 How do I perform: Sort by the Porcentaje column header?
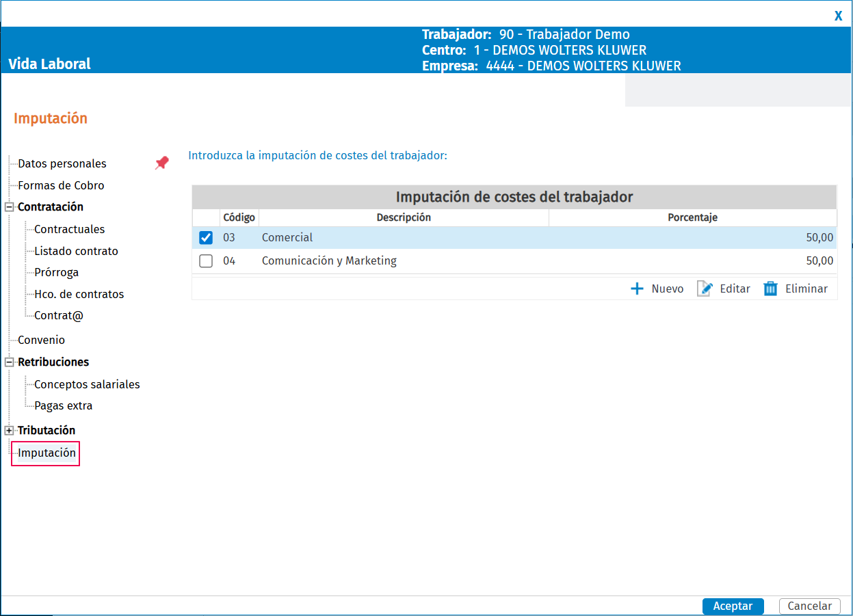(692, 217)
